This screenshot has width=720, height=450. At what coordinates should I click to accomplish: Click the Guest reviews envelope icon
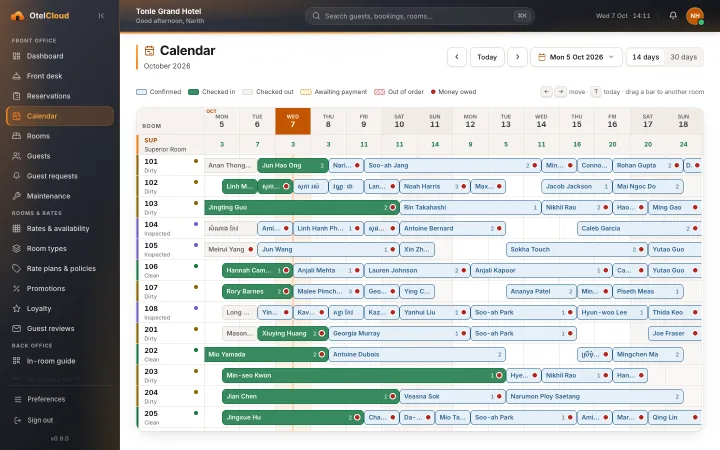[17, 329]
